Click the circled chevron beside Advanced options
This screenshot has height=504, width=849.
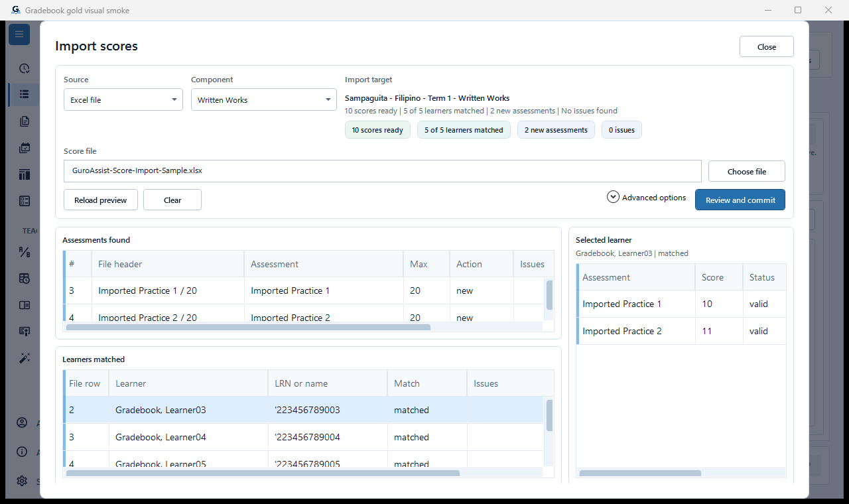[613, 197]
